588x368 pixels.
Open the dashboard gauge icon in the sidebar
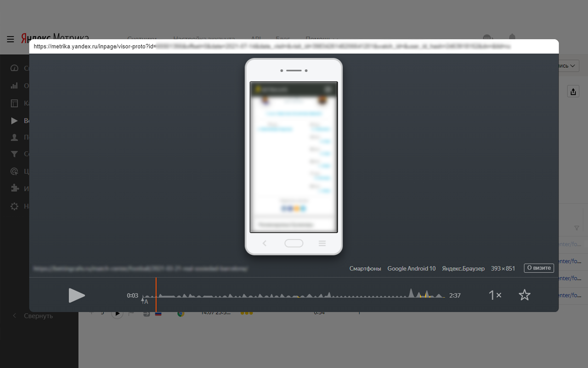point(14,68)
